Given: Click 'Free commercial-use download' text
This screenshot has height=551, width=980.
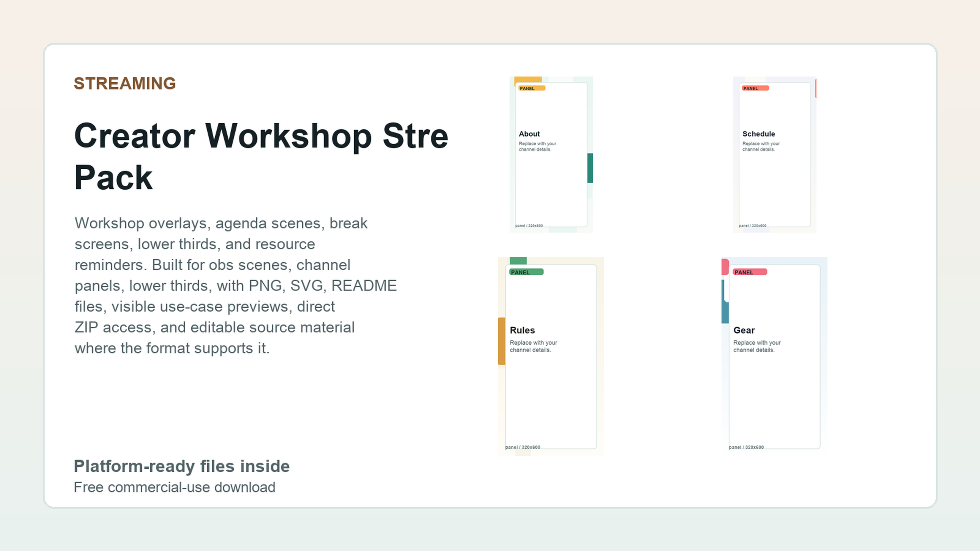Looking at the screenshot, I should [x=175, y=488].
